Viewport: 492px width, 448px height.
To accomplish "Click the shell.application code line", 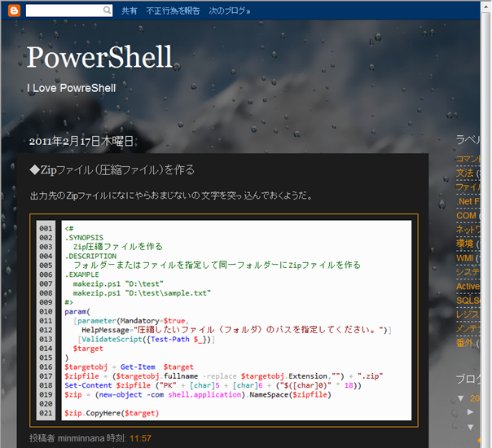I will [198, 395].
